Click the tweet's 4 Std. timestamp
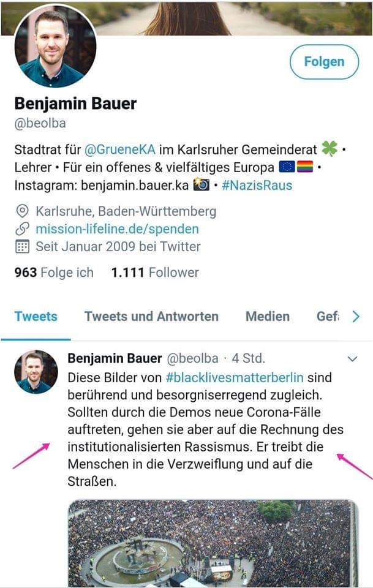Image resolution: width=373 pixels, height=588 pixels. click(247, 358)
